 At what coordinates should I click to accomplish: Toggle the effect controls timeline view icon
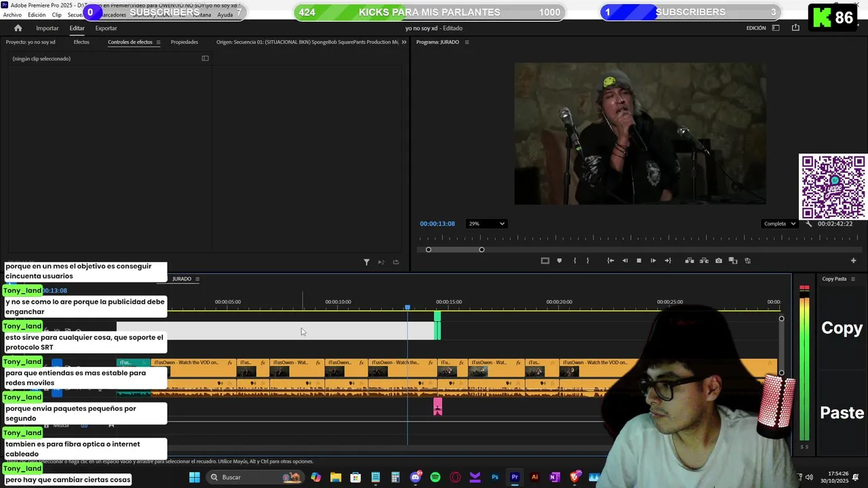205,58
